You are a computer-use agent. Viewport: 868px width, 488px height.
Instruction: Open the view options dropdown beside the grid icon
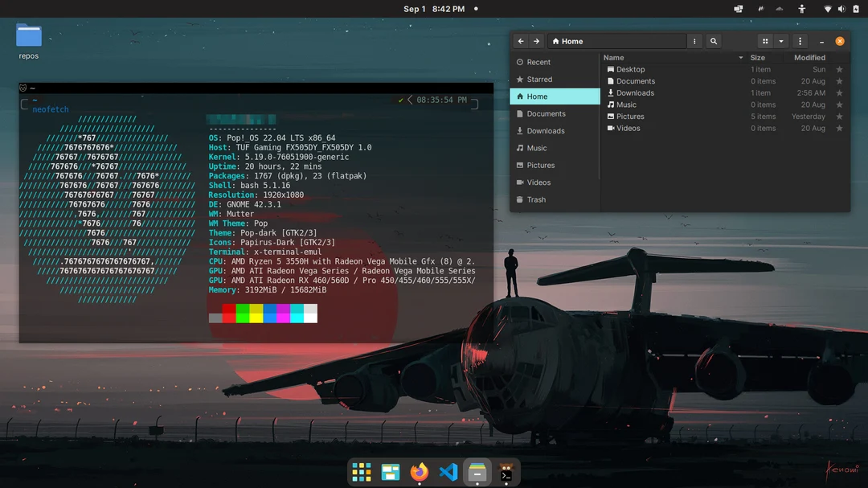point(780,41)
